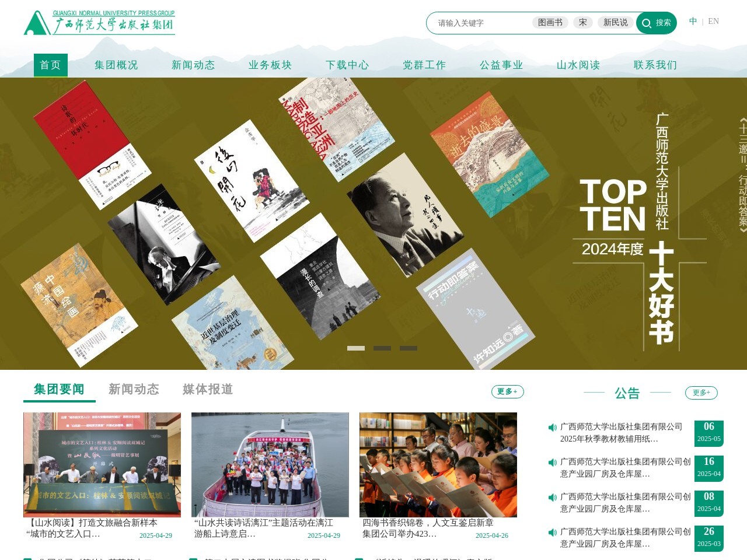Click 更多+ button beside news tabs
Viewport: 747px width, 560px height.
pyautogui.click(x=507, y=391)
